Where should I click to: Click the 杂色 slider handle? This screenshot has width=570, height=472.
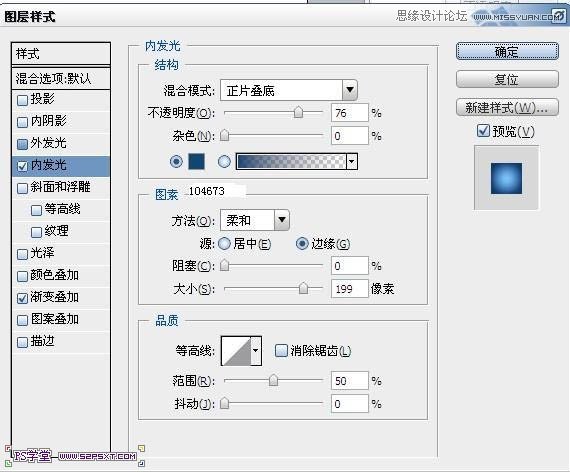pyautogui.click(x=225, y=135)
